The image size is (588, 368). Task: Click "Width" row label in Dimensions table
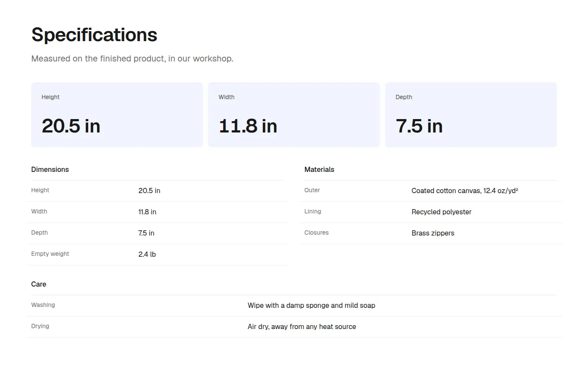[x=39, y=211]
